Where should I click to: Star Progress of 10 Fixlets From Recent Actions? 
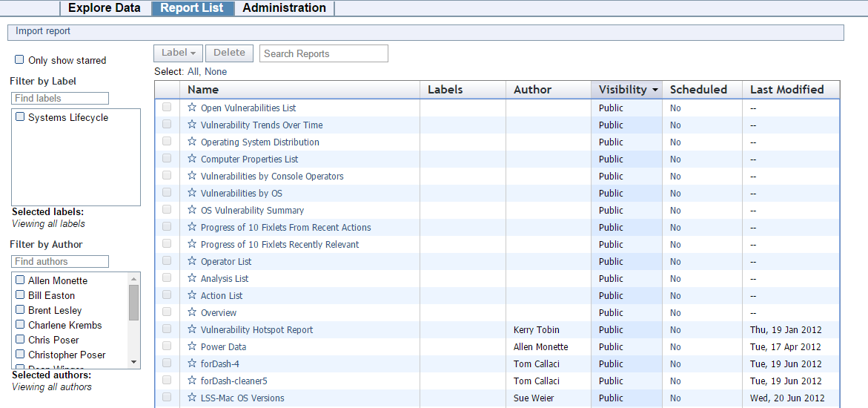click(192, 227)
